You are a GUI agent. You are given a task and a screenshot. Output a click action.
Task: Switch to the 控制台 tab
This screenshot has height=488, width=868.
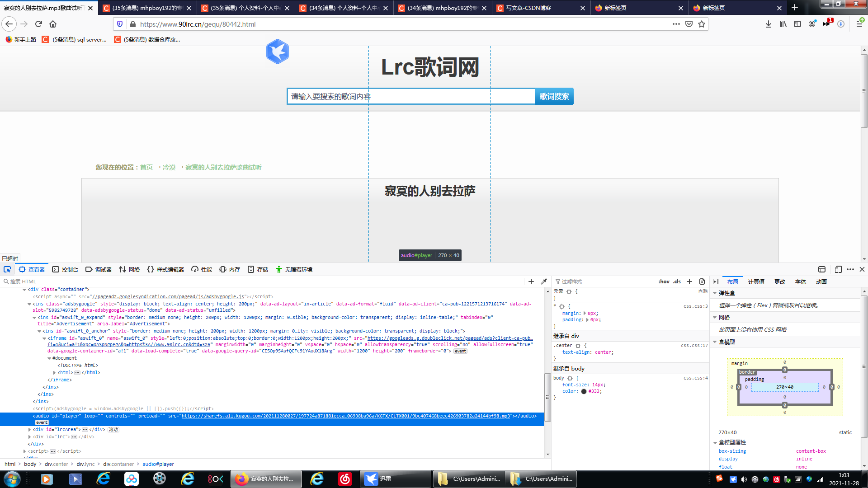click(x=65, y=269)
